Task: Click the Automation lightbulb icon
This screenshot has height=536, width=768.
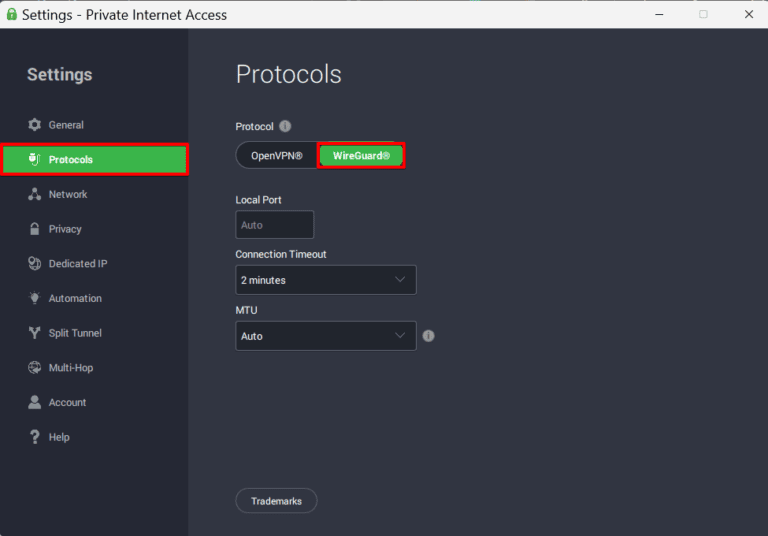Action: tap(35, 298)
